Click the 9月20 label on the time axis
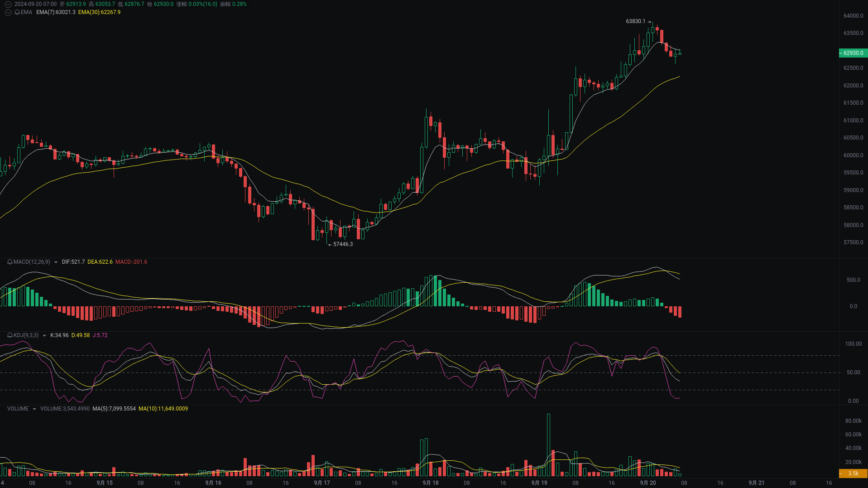This screenshot has width=868, height=488. click(x=648, y=483)
